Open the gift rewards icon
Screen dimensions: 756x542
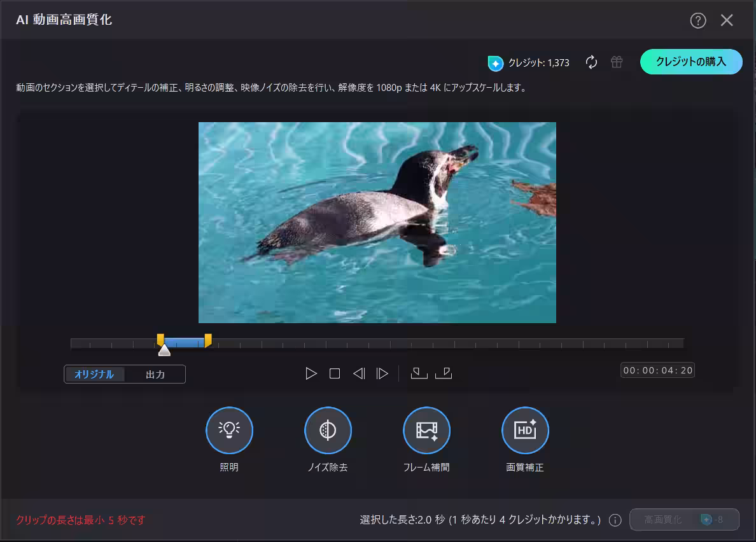click(616, 62)
